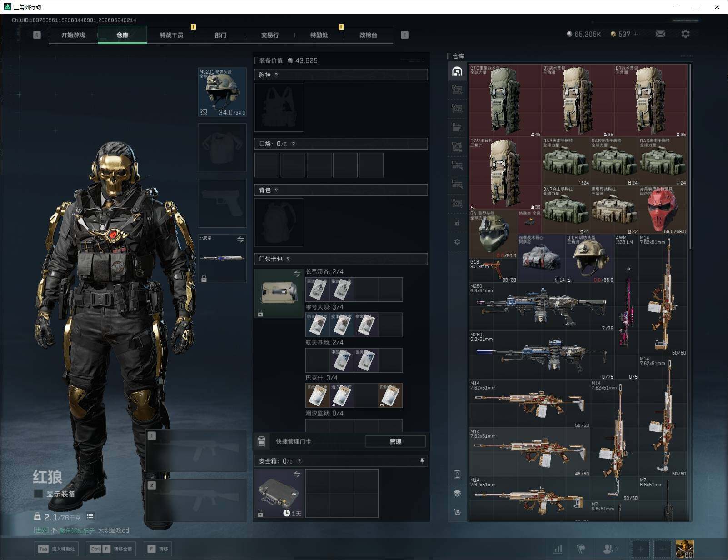Open the friends list icon showing 7

tap(610, 549)
